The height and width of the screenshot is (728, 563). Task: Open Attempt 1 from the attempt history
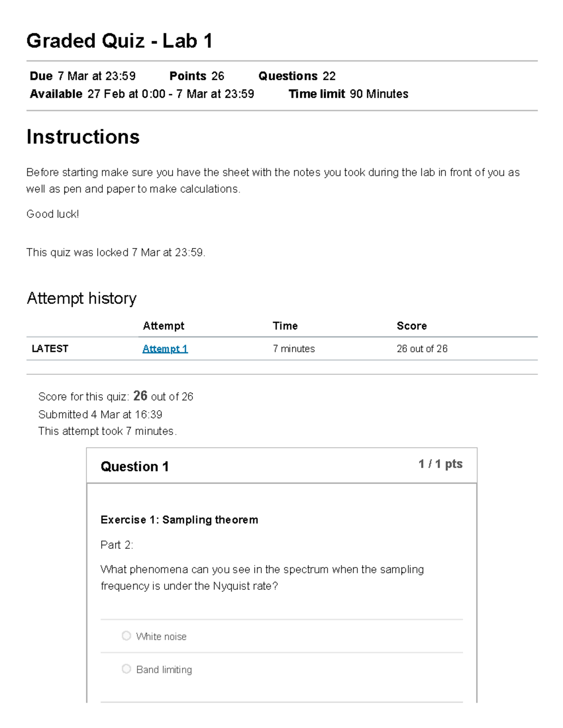165,349
